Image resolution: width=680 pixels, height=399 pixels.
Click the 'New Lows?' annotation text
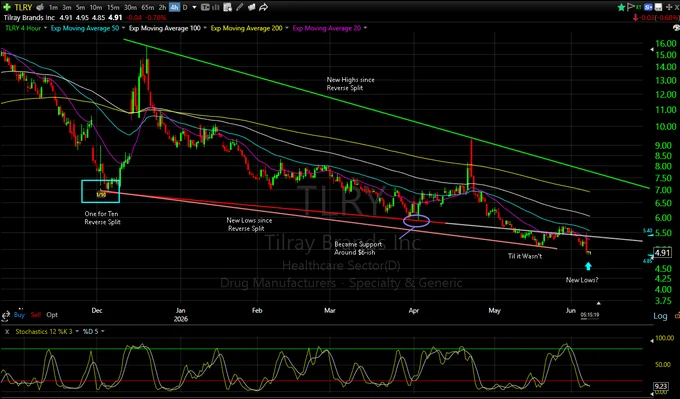[582, 280]
